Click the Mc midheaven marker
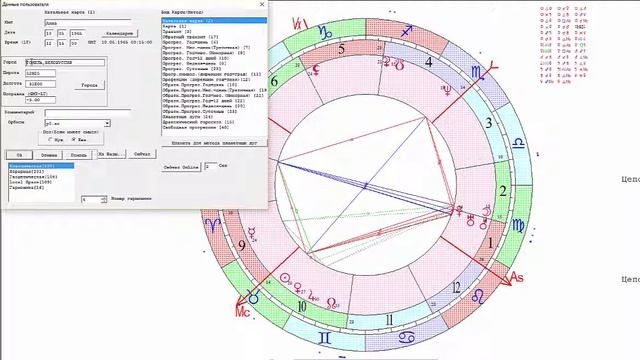 point(242,311)
